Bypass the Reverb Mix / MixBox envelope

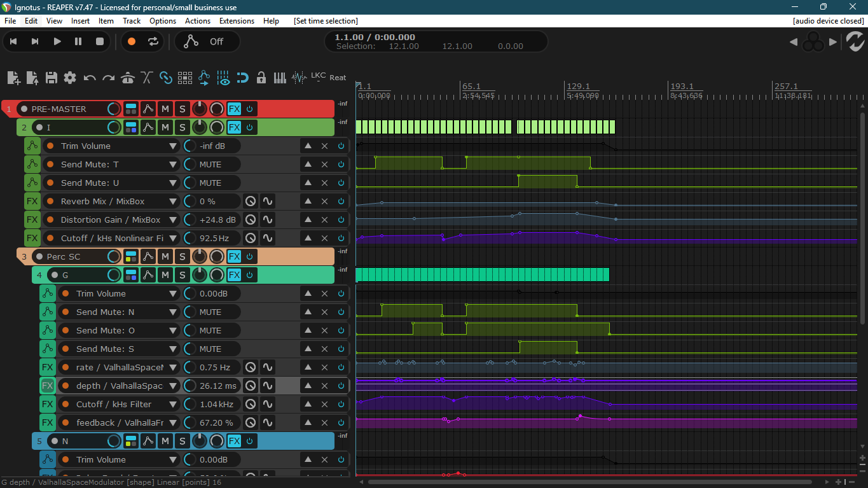(x=341, y=201)
